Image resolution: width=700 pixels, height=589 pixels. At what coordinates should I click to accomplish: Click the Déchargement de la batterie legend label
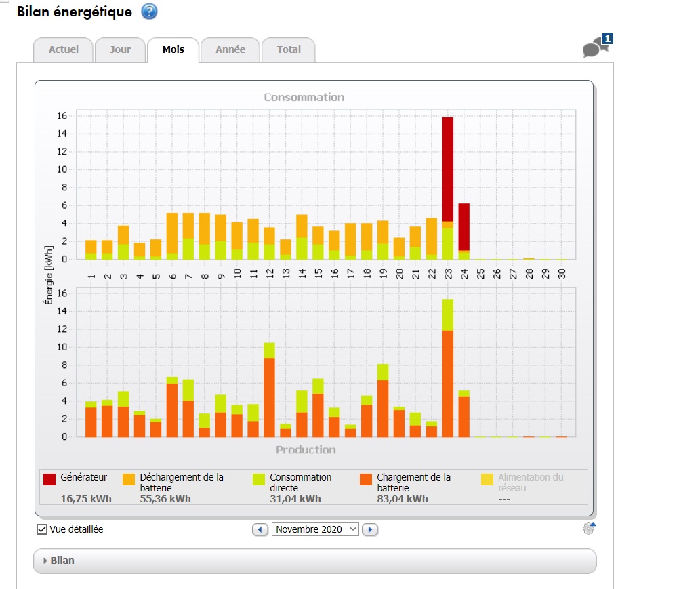coord(182,483)
